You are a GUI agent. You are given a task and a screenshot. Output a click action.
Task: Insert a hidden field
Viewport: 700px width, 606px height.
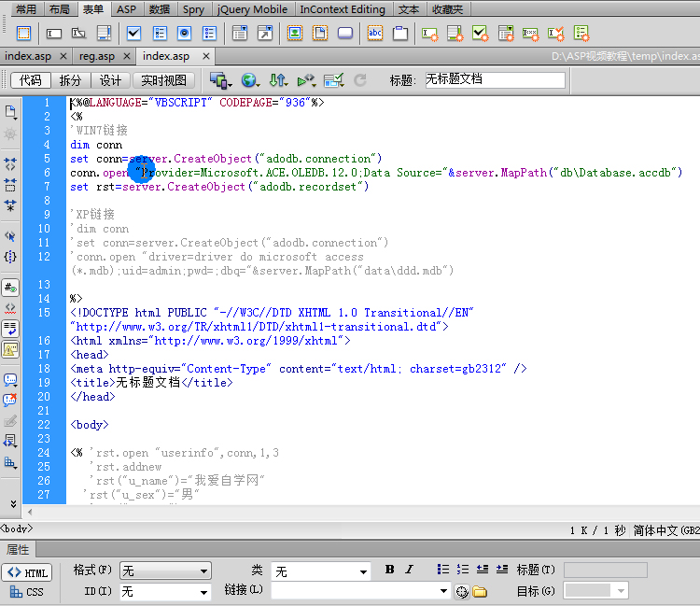[78, 33]
